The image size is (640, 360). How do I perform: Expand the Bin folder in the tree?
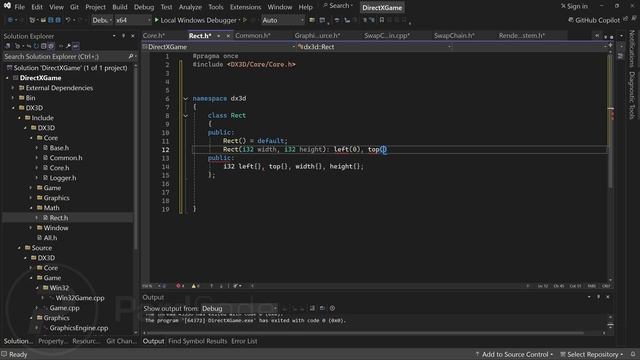pyautogui.click(x=13, y=98)
